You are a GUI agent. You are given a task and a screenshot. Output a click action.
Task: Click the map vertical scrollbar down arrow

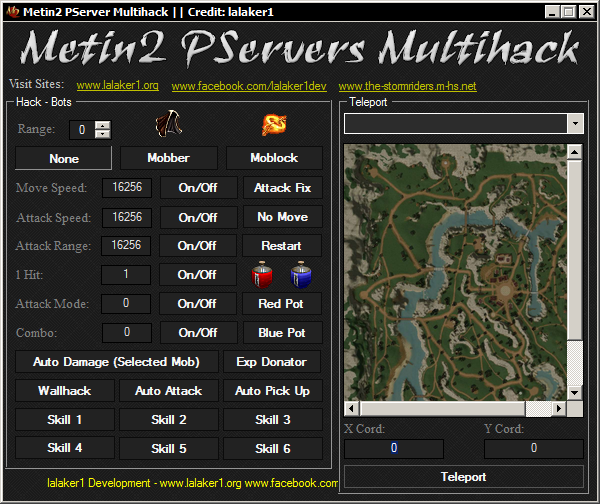(574, 393)
